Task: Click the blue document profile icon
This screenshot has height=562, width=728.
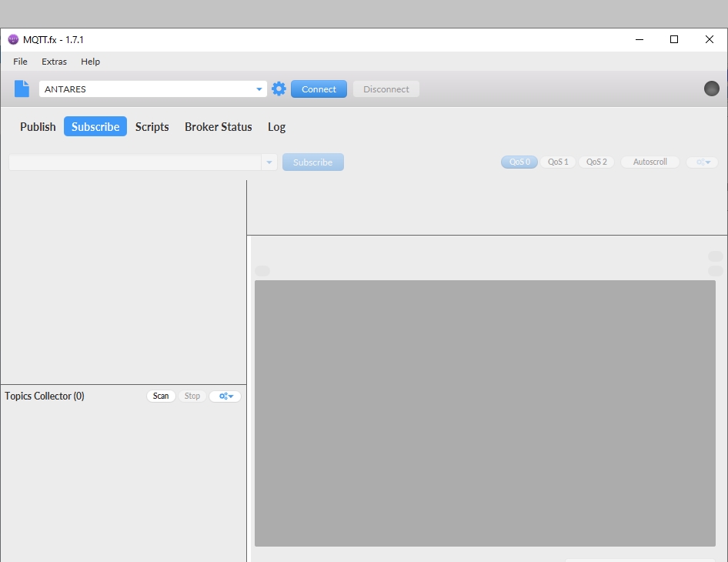Action: [x=22, y=89]
